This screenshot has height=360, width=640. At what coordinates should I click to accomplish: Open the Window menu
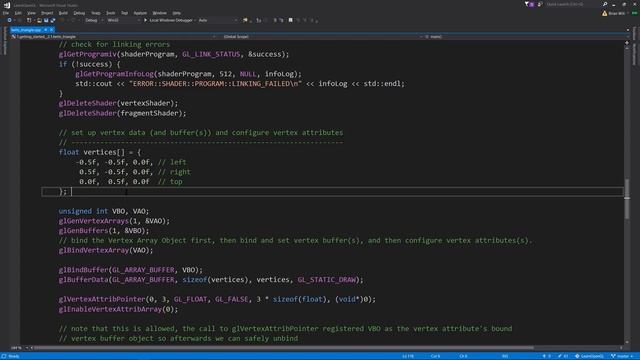tap(159, 13)
